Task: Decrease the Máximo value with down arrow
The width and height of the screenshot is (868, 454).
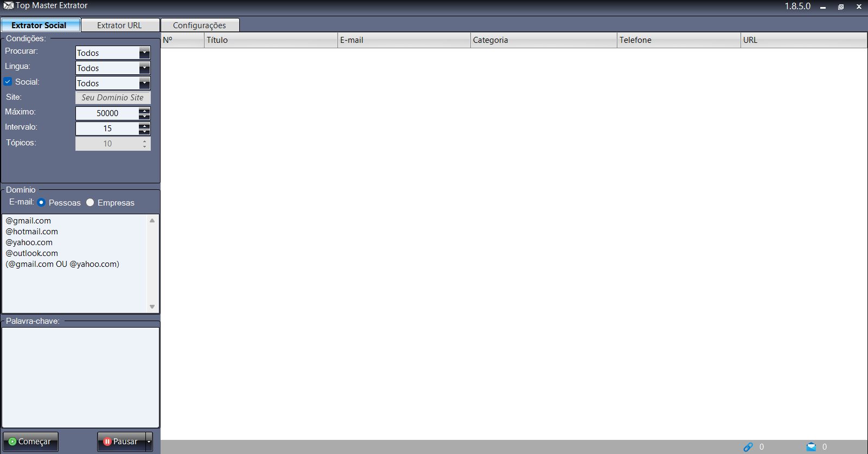Action: (x=144, y=116)
